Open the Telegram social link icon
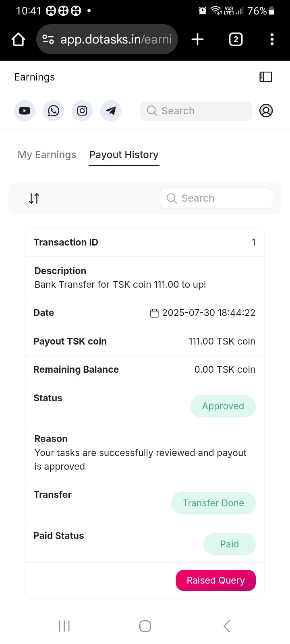The height and width of the screenshot is (644, 290). (x=111, y=111)
